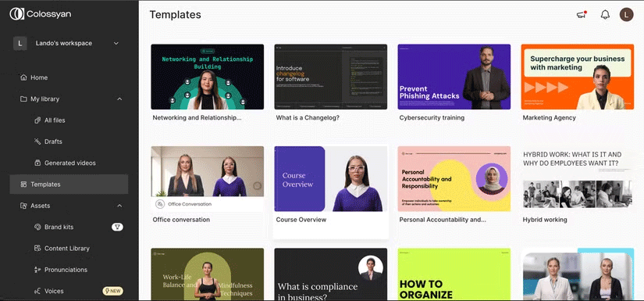This screenshot has height=301, width=644.
Task: Click the Brand kits crown badge
Action: [x=117, y=227]
